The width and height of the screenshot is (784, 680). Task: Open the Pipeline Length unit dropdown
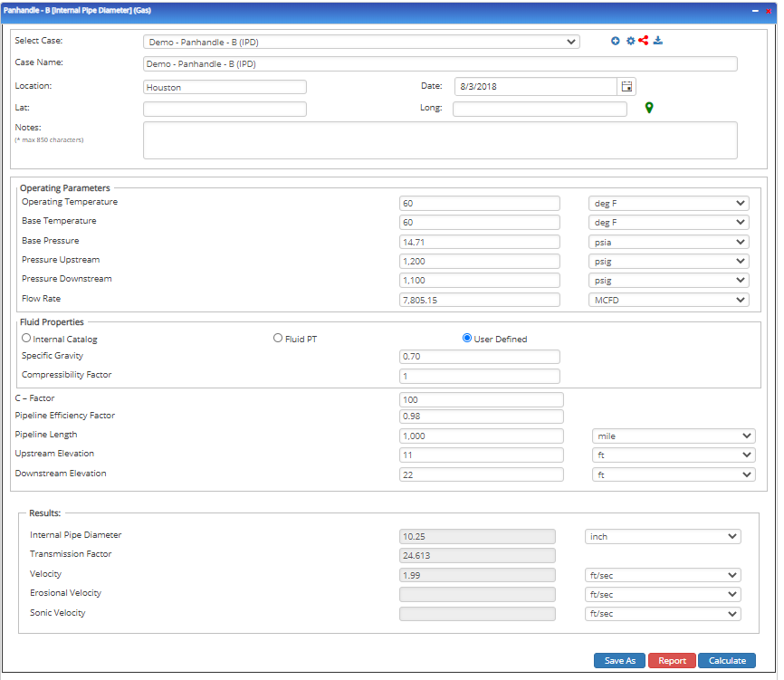[x=674, y=436]
